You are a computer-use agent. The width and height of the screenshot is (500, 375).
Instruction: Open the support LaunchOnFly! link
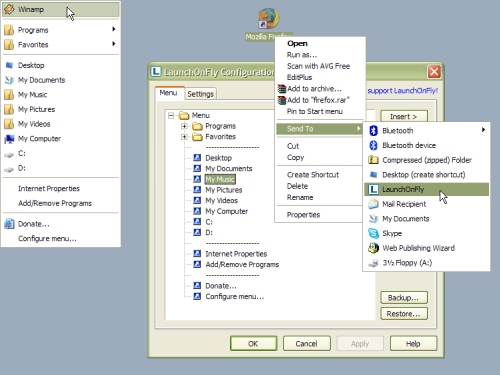[403, 91]
